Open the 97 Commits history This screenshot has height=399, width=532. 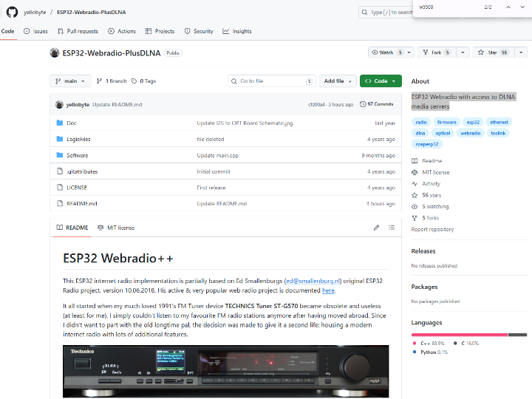381,104
